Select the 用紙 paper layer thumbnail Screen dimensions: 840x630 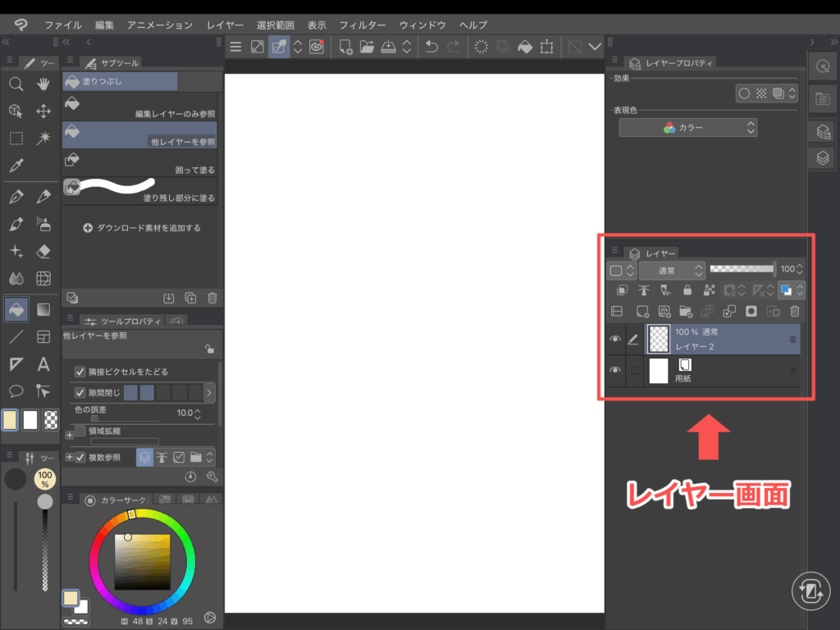(659, 372)
